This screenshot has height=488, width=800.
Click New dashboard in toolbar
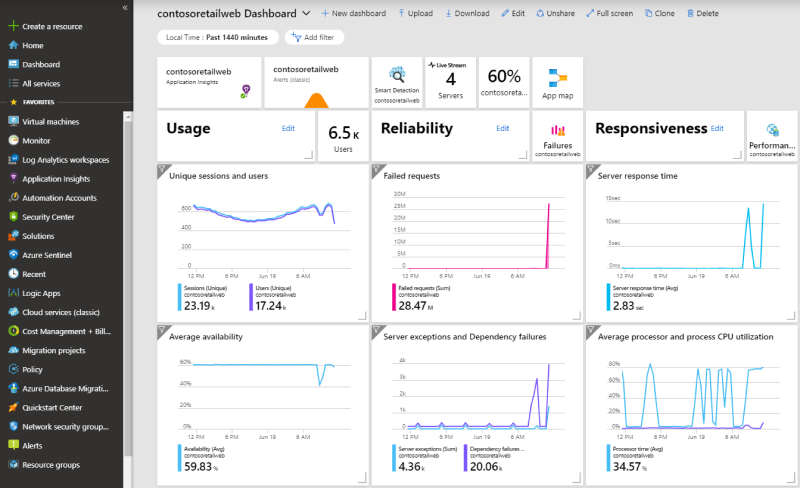tap(354, 13)
